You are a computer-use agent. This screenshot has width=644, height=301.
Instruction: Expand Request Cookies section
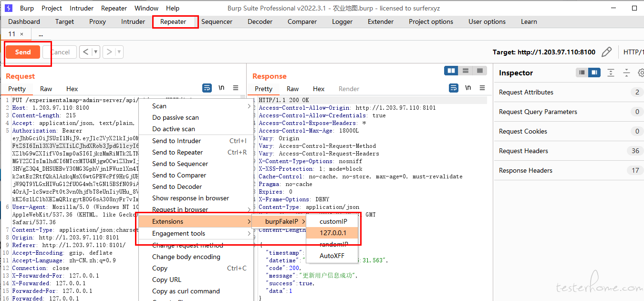pos(568,131)
